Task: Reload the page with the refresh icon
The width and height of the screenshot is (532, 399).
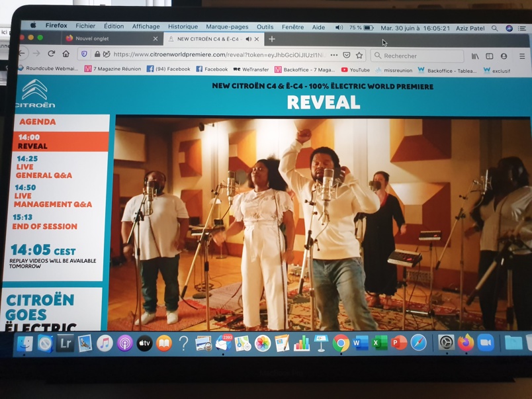Action: pos(51,54)
